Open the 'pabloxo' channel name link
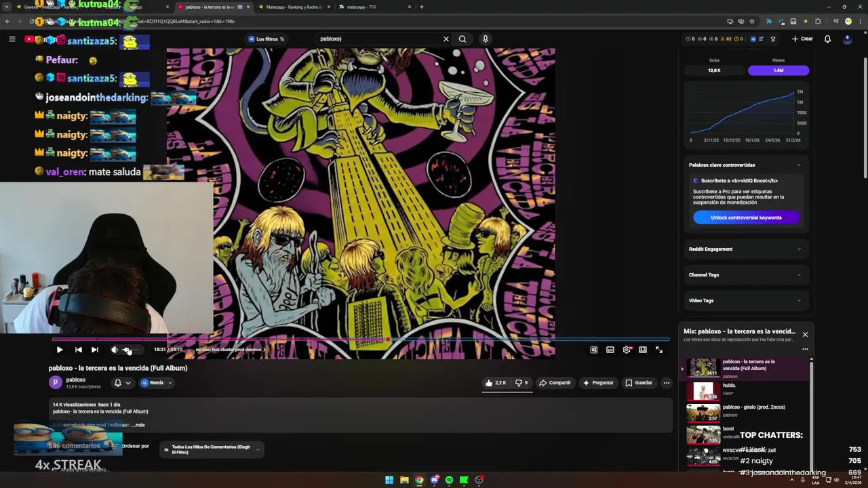Viewport: 868px width, 488px height. tap(76, 380)
